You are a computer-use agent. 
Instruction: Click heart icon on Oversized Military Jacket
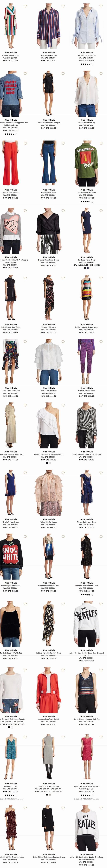click(101, 144)
